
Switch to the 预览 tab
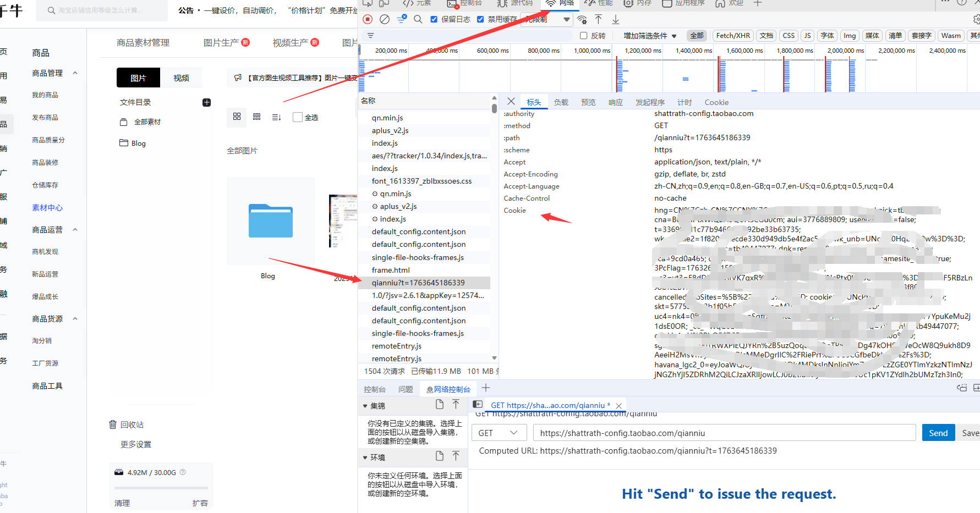coord(588,102)
